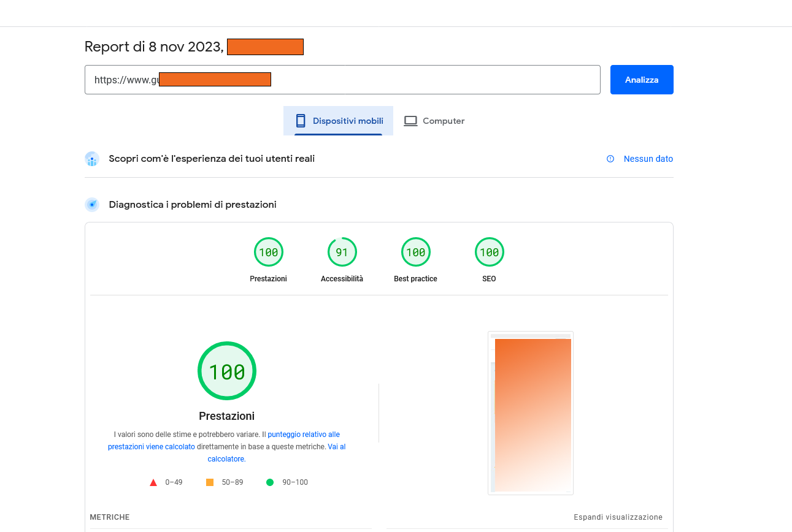
Task: Click the mobile phone icon in Dispositivi mobili tab
Action: click(301, 121)
